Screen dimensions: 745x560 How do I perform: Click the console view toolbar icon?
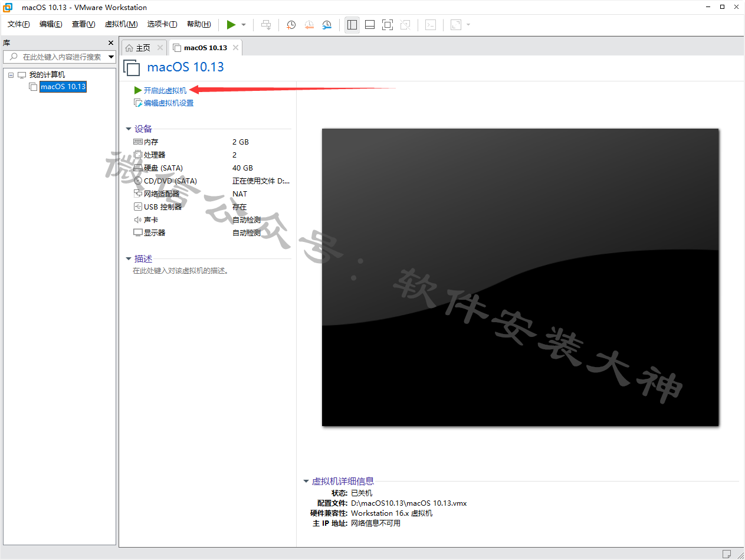tap(431, 25)
